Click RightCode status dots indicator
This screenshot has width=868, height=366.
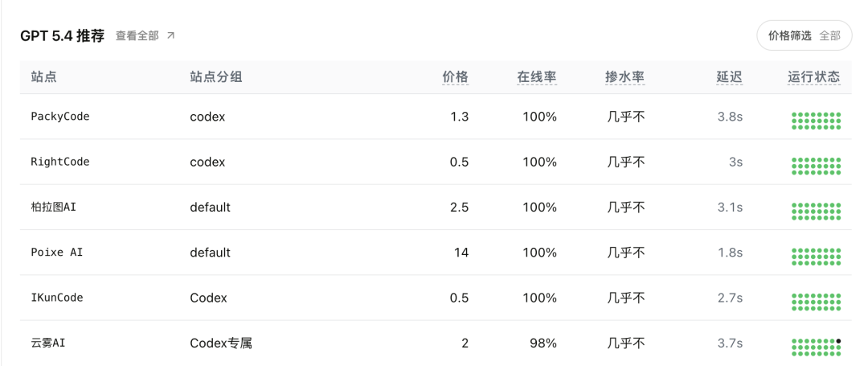point(816,166)
